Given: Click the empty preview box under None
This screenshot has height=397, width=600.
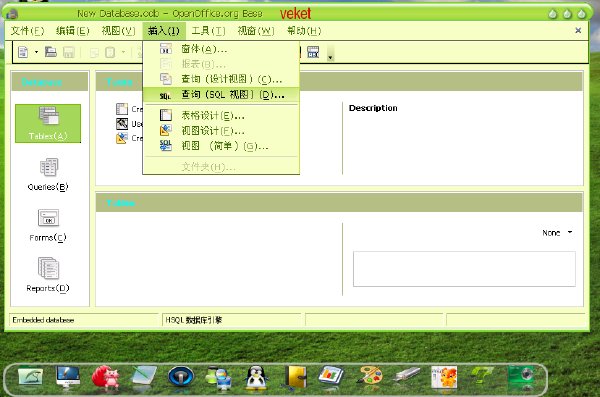Looking at the screenshot, I should pos(464,269).
